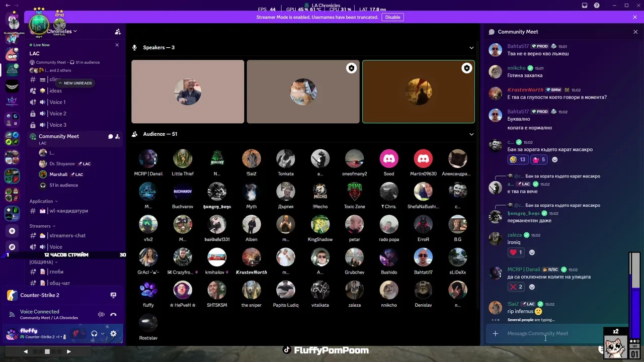Open the общ-чат channel

[75, 283]
